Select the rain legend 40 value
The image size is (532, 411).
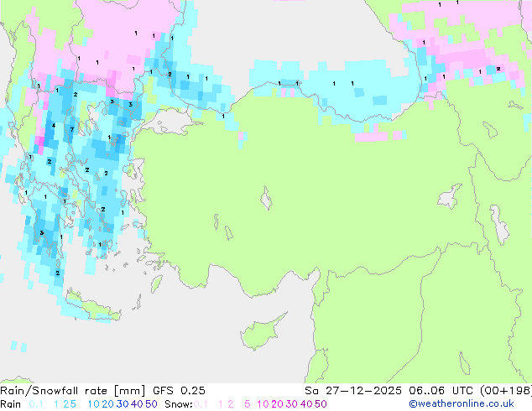click(x=137, y=404)
